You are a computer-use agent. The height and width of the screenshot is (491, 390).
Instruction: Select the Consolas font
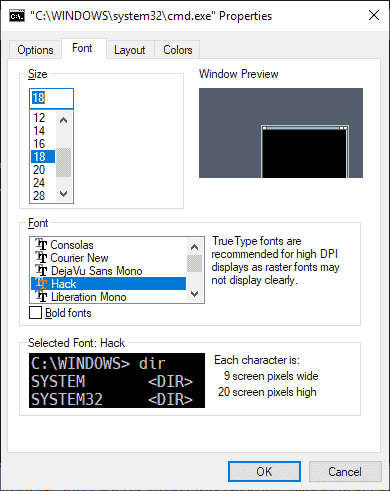pos(108,244)
